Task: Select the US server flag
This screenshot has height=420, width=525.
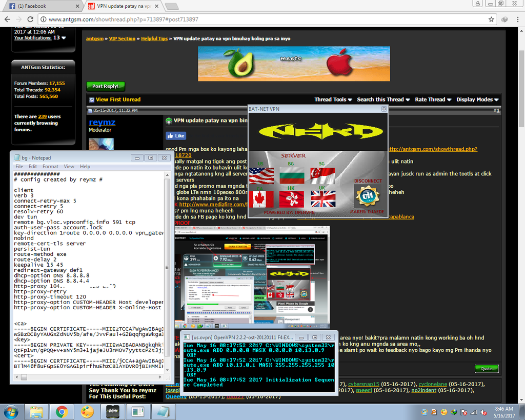Action: (x=261, y=176)
